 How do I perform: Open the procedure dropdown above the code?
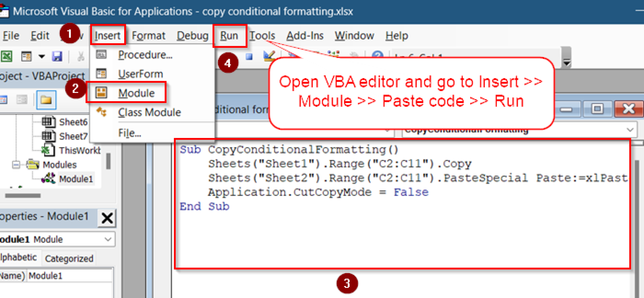630,130
